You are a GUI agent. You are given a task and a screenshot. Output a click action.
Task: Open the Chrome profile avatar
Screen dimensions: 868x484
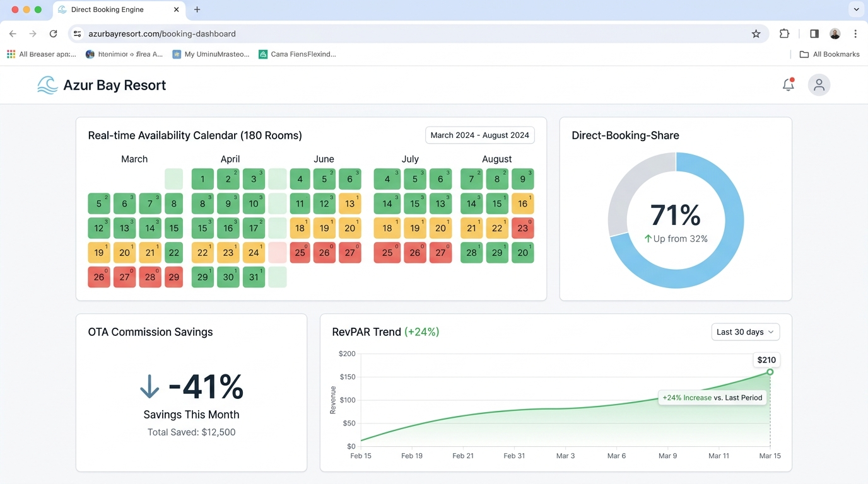835,34
